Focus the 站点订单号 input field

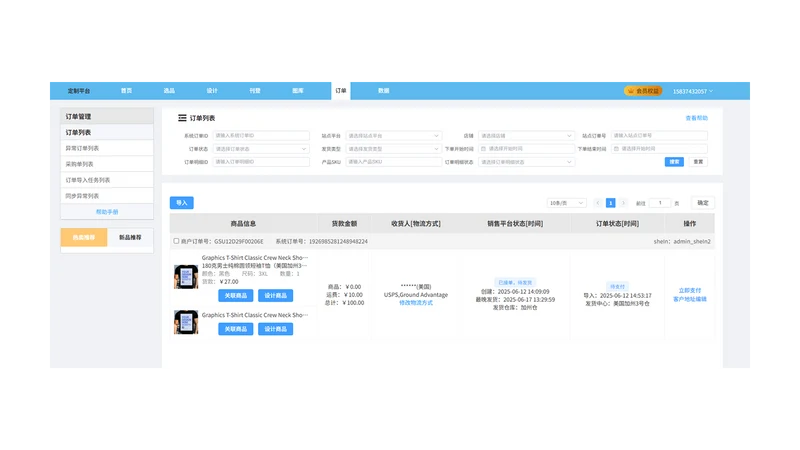659,136
